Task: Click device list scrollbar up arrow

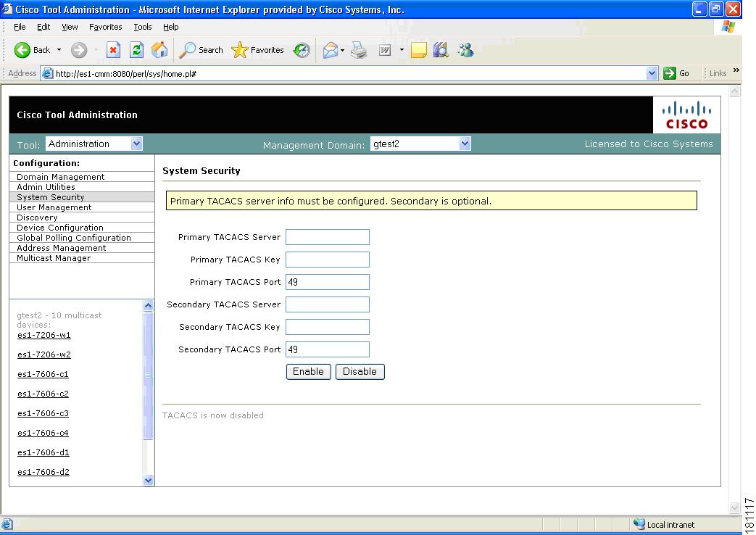Action: click(148, 305)
